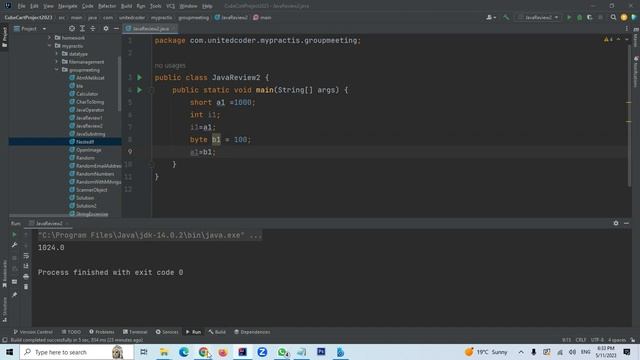Open the Build tool window tab
The image size is (640, 360).
coord(217,332)
